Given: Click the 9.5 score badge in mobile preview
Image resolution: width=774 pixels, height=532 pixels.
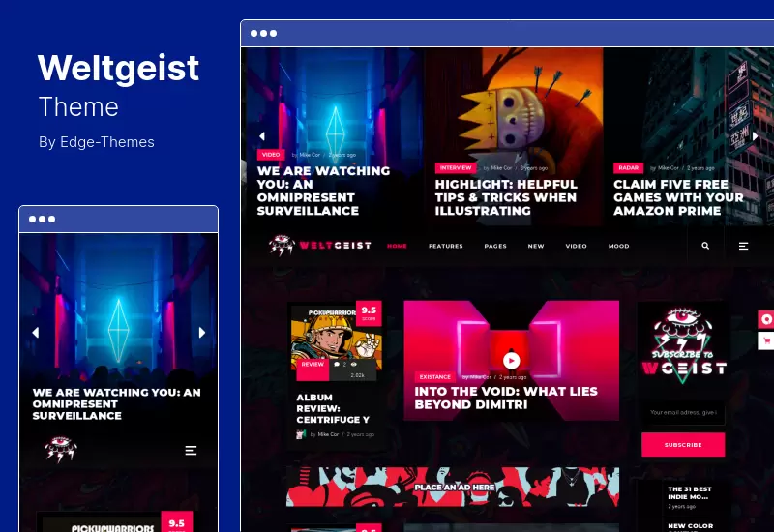Looking at the screenshot, I should tap(177, 522).
